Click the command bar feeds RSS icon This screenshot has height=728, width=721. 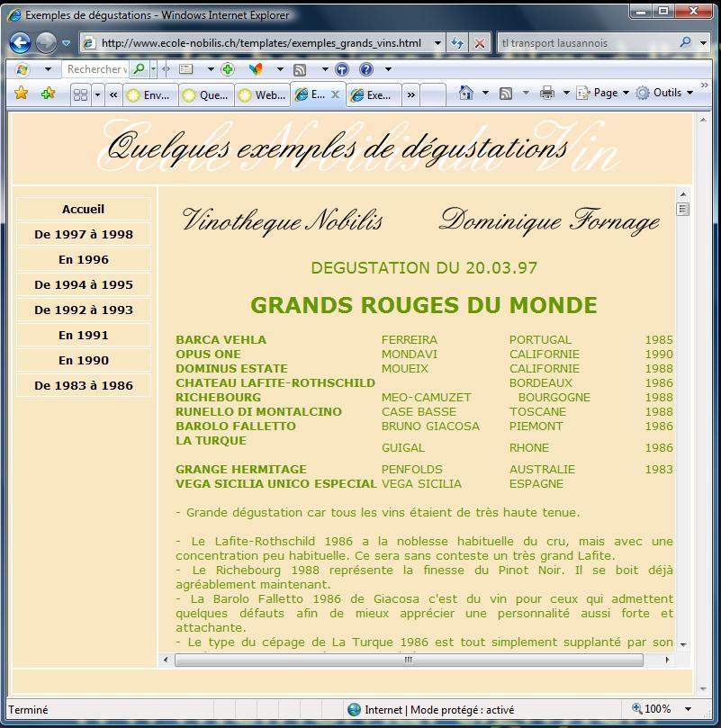[506, 94]
